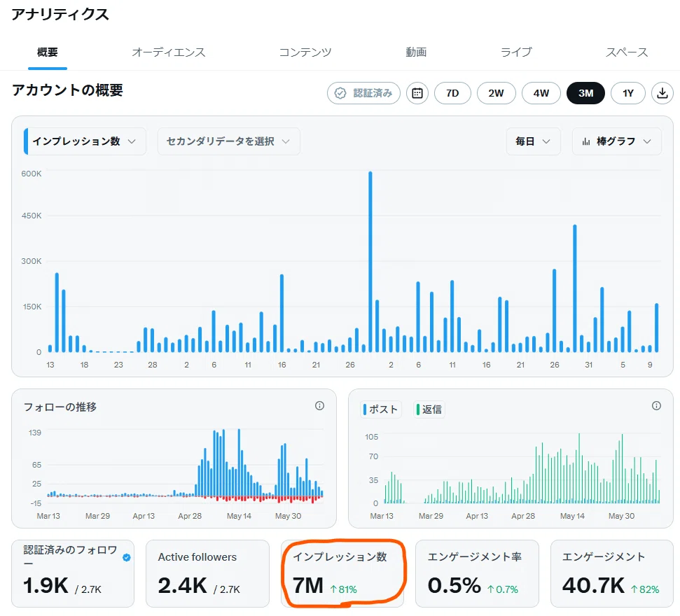Screen dimensions: 680x616
Task: Click the tallest impressions bar in chart
Action: (x=370, y=261)
